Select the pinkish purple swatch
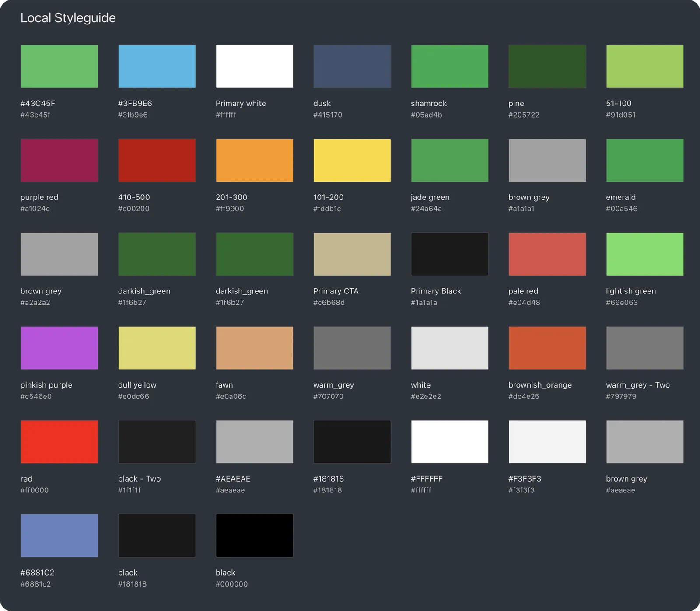Image resolution: width=700 pixels, height=611 pixels. 59,348
